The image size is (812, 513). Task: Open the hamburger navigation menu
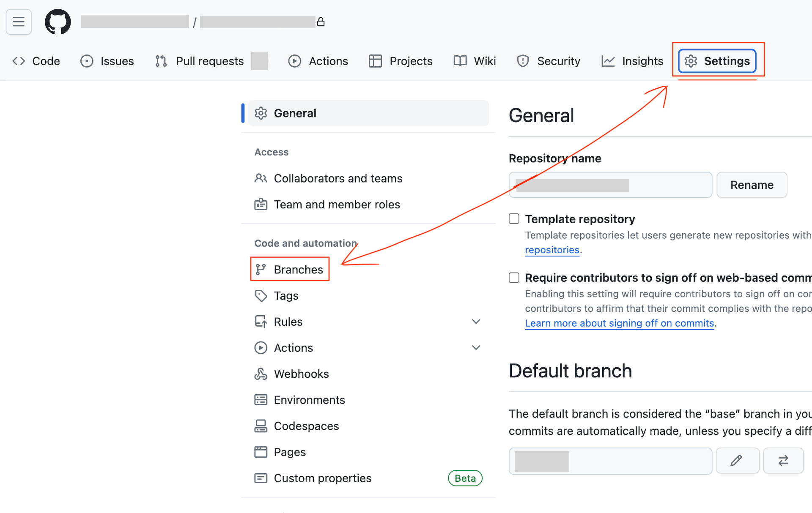[x=19, y=22]
